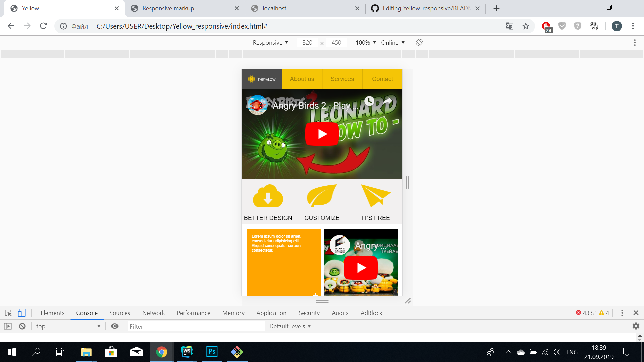Screen dimensions: 644x362
Task: Open the Responsive device dropdown
Action: pos(271,42)
